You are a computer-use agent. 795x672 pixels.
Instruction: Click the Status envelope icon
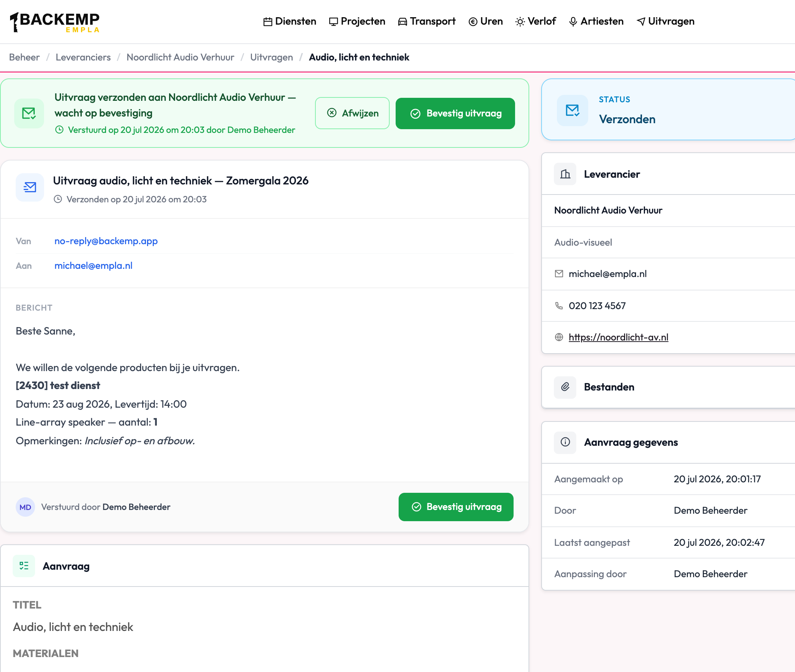573,111
